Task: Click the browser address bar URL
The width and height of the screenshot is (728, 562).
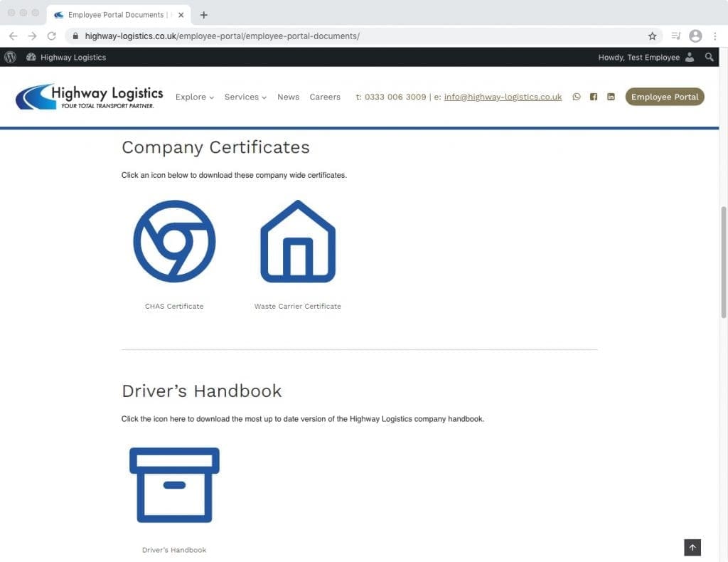Action: (284, 36)
